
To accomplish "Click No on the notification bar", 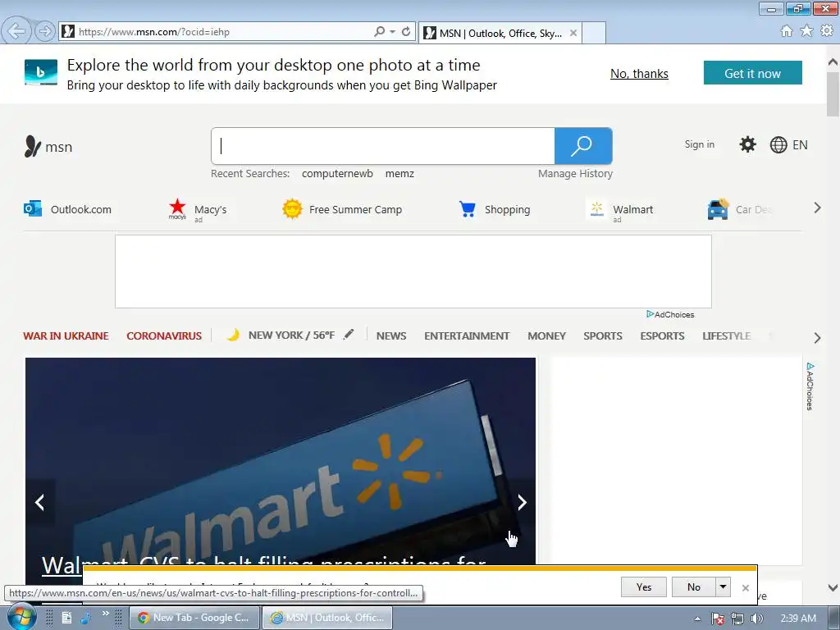I will tap(694, 587).
